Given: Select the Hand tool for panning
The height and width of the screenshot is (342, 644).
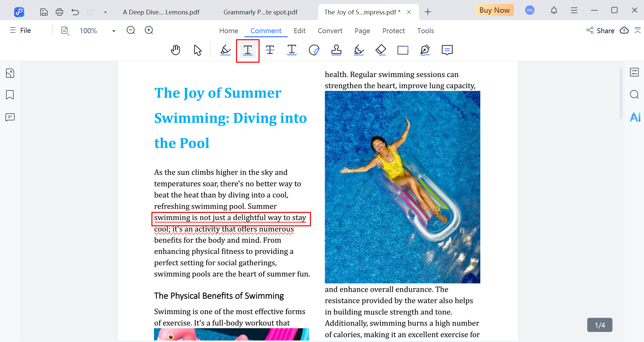Looking at the screenshot, I should (175, 50).
